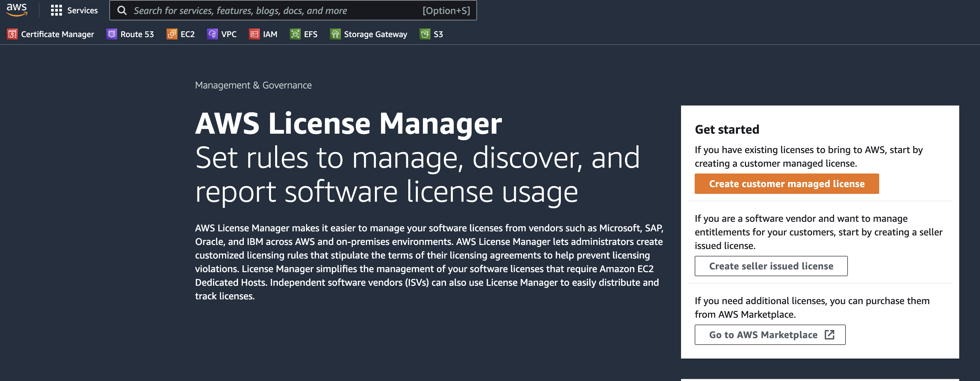Click Create seller issued license button

(771, 266)
